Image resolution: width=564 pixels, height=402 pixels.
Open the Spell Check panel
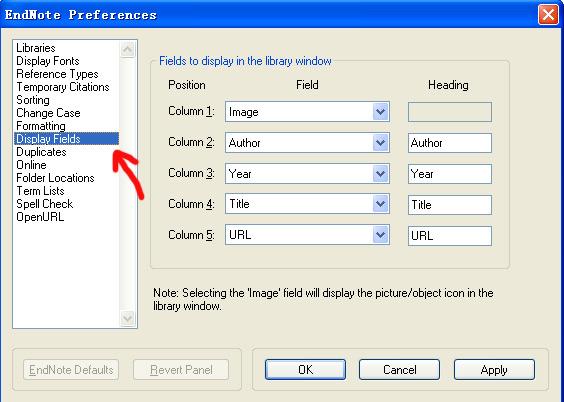pyautogui.click(x=45, y=204)
